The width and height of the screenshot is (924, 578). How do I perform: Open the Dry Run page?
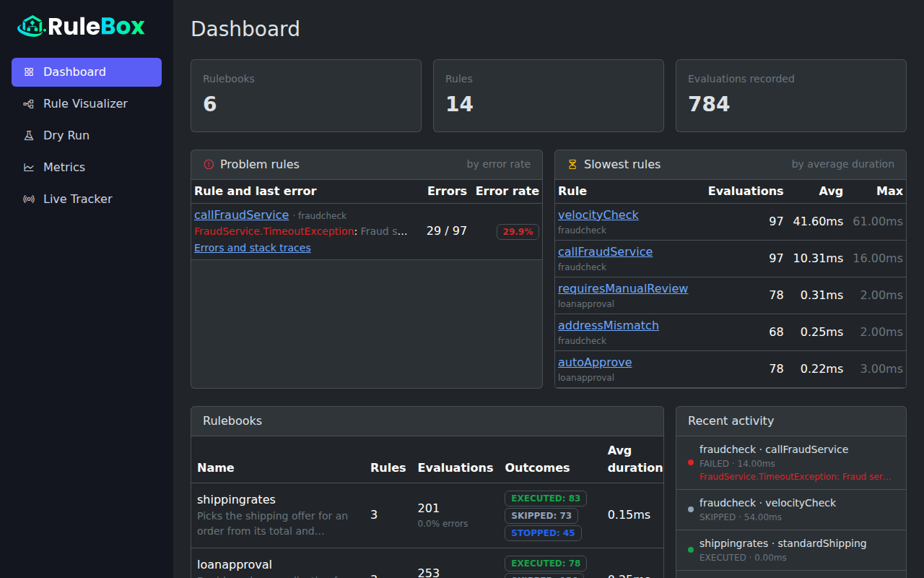point(87,136)
